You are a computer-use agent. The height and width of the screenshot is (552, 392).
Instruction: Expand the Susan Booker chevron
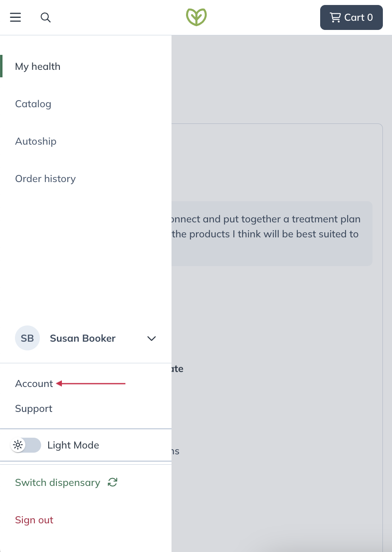point(152,338)
